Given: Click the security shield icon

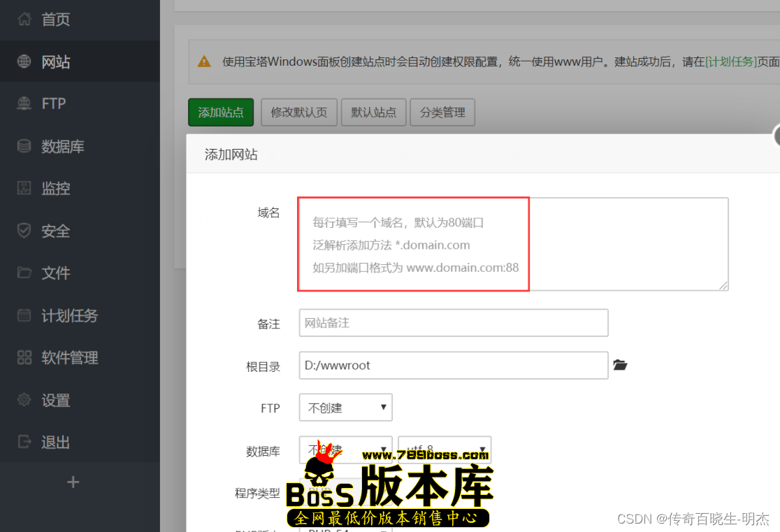Looking at the screenshot, I should [x=24, y=231].
